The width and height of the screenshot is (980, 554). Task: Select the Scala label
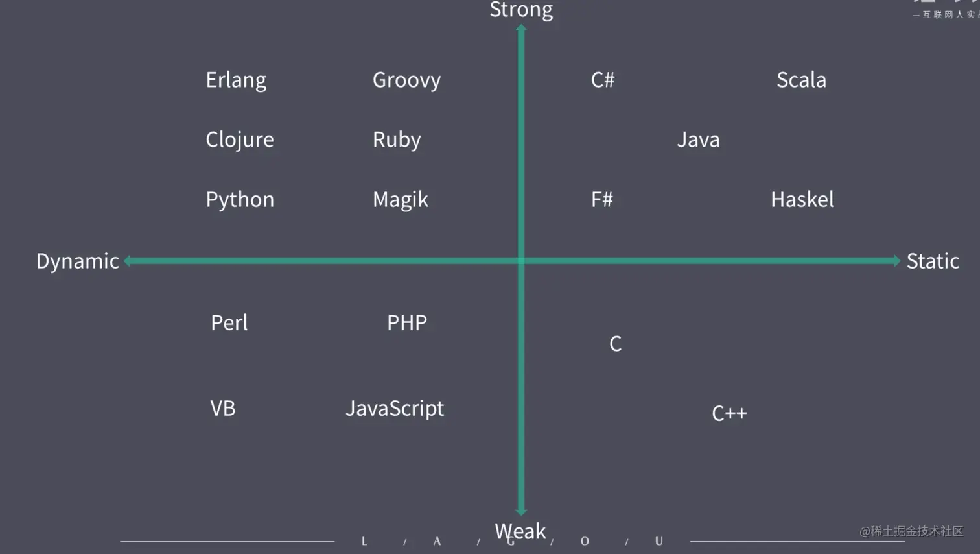click(801, 80)
